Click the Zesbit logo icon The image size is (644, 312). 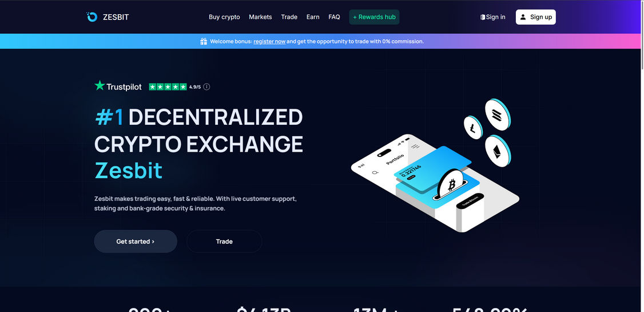tap(92, 17)
